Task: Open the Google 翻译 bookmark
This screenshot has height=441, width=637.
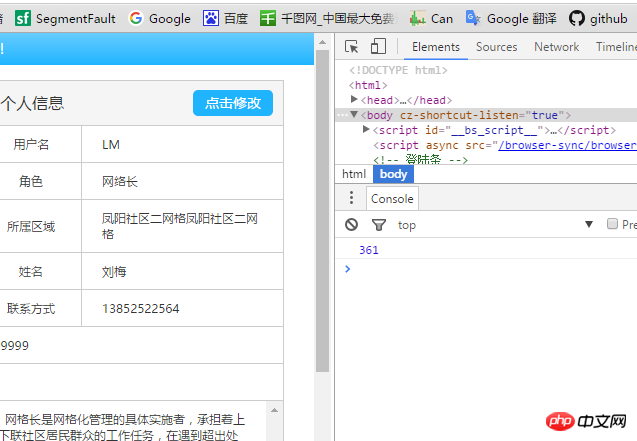Action: click(511, 18)
